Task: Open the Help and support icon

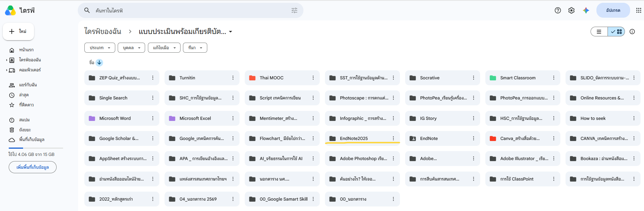Action: (558, 10)
